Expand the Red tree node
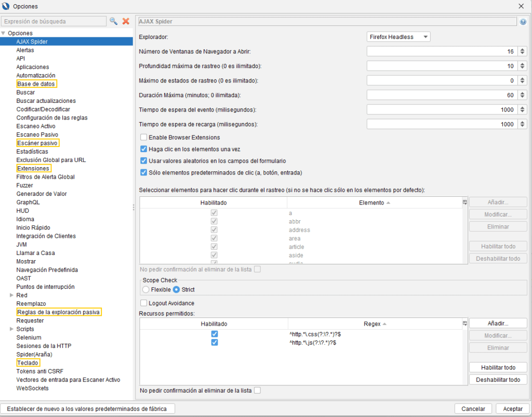This screenshot has width=532, height=417. tap(11, 295)
